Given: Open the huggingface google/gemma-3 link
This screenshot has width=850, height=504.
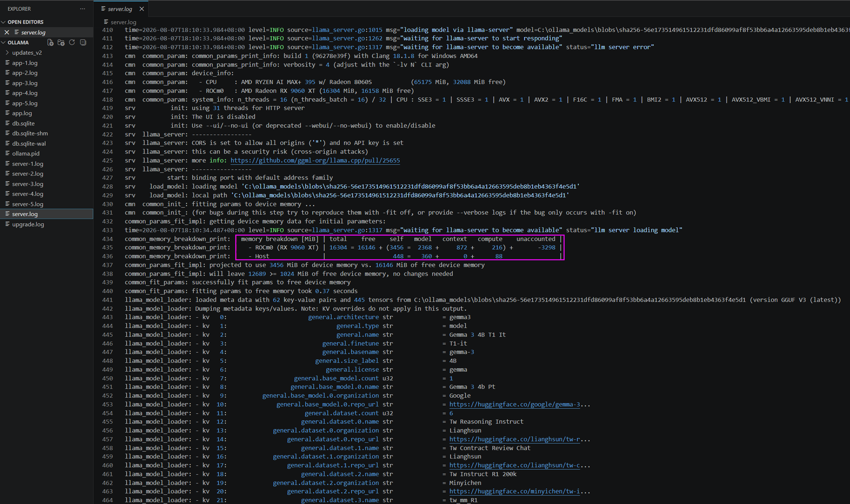Looking at the screenshot, I should (x=514, y=404).
